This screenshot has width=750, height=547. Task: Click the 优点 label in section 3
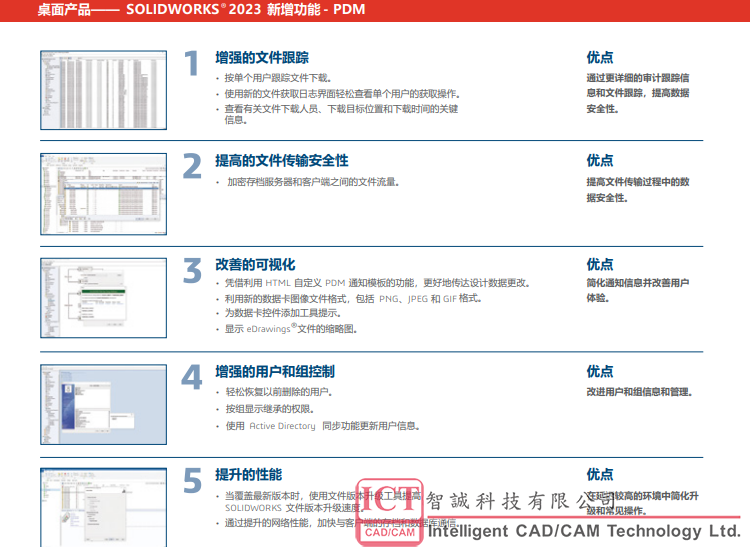pyautogui.click(x=600, y=264)
